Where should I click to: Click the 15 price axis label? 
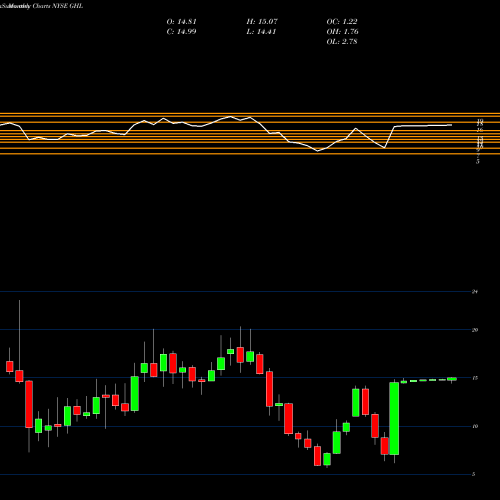point(475,378)
